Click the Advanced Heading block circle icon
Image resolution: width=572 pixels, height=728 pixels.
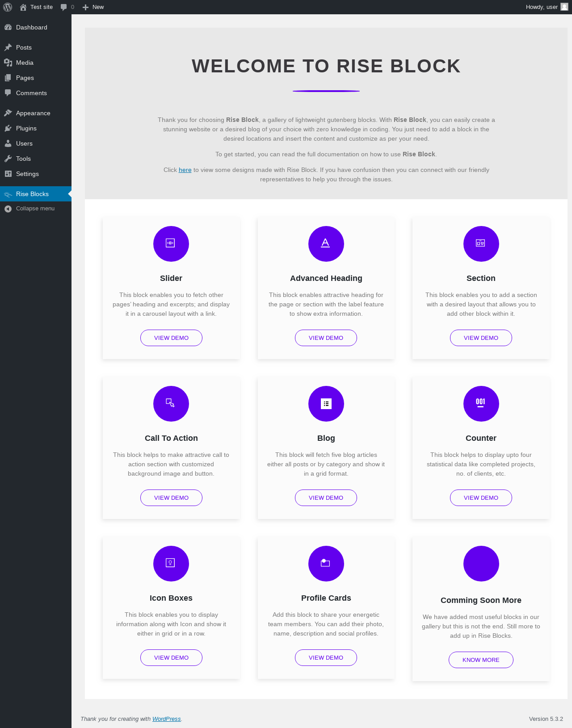pos(326,244)
